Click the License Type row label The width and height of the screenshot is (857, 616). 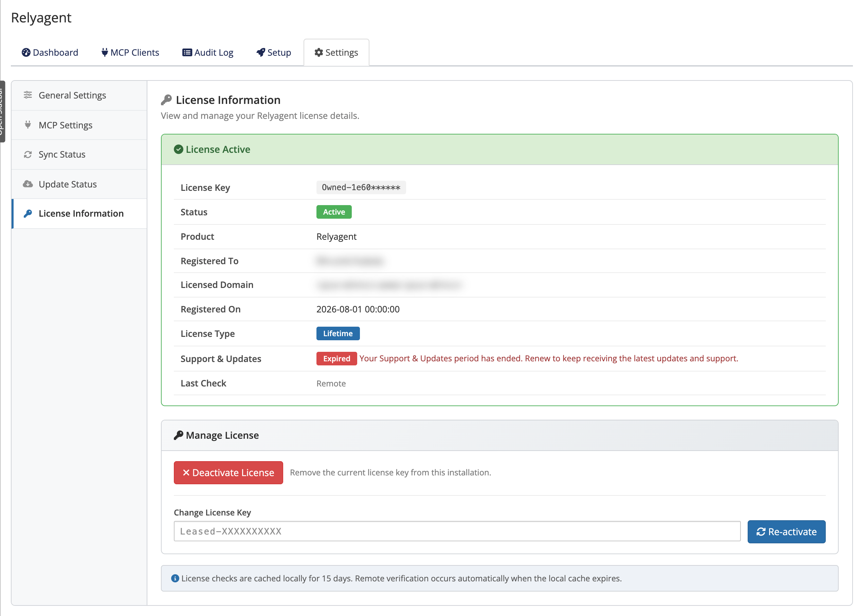click(207, 333)
